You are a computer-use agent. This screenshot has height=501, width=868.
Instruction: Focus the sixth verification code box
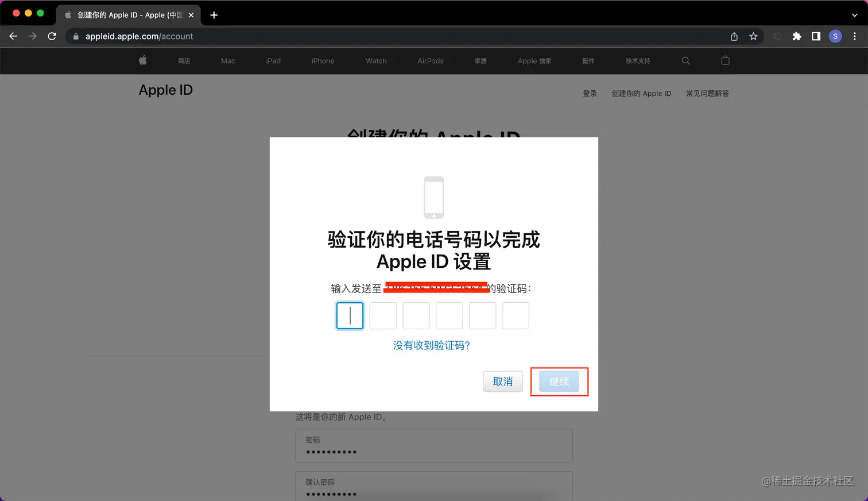[516, 315]
